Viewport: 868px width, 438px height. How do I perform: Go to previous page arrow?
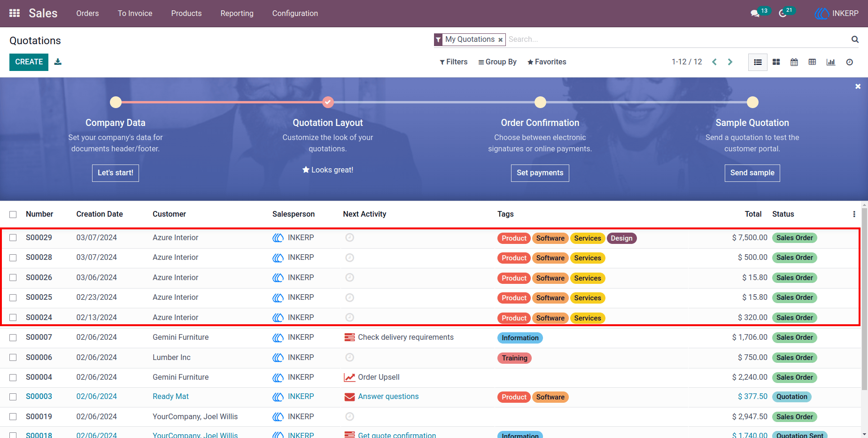714,62
